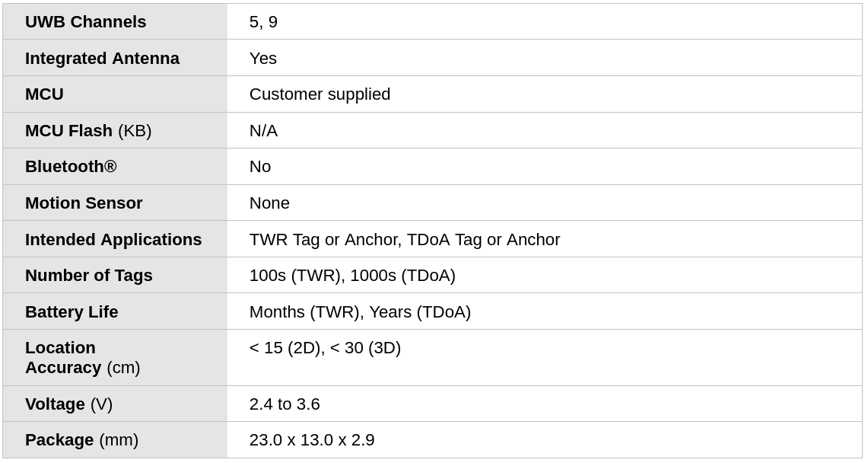Click the MCU row label

point(44,94)
